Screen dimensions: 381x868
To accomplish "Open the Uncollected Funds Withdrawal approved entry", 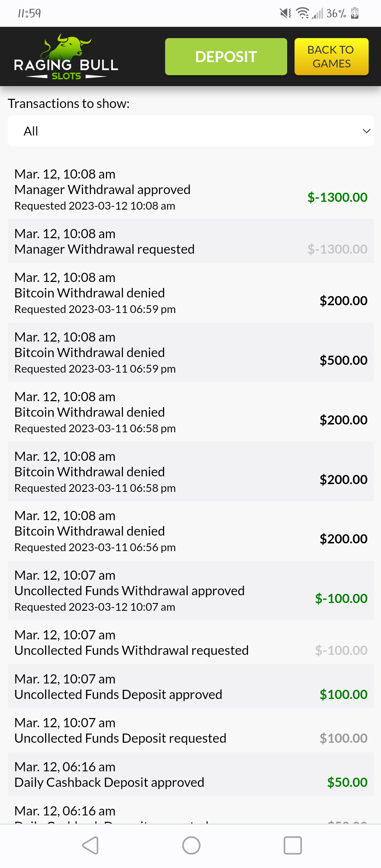I will 190,591.
